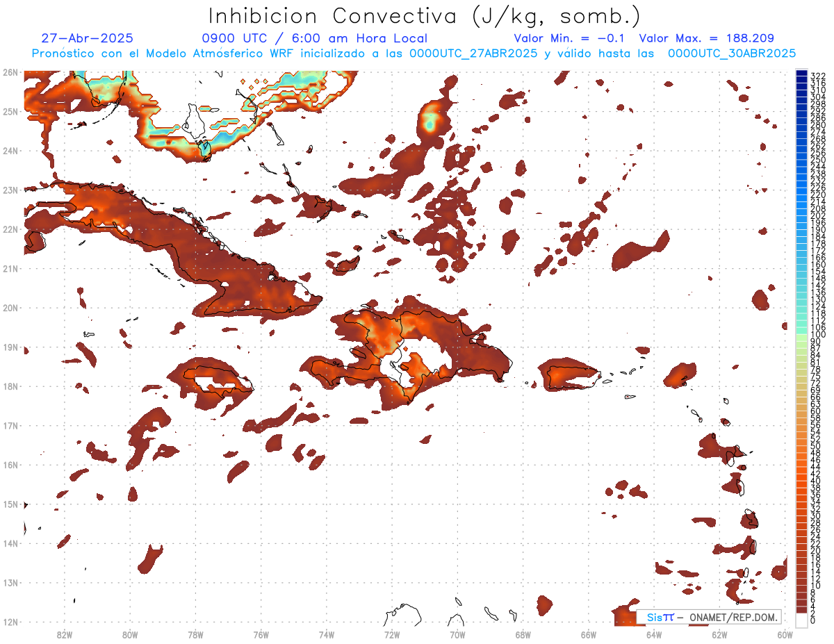
Task: Click the '21N' latitude label
Action: click(x=10, y=268)
